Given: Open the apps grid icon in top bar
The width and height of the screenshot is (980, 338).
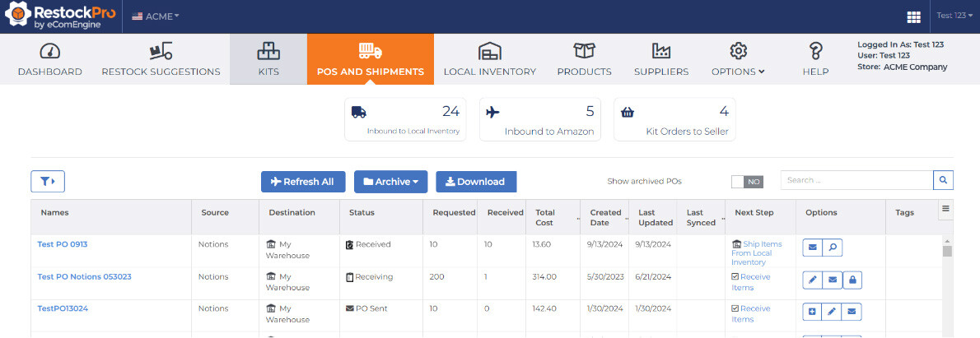Looking at the screenshot, I should pyautogui.click(x=913, y=16).
